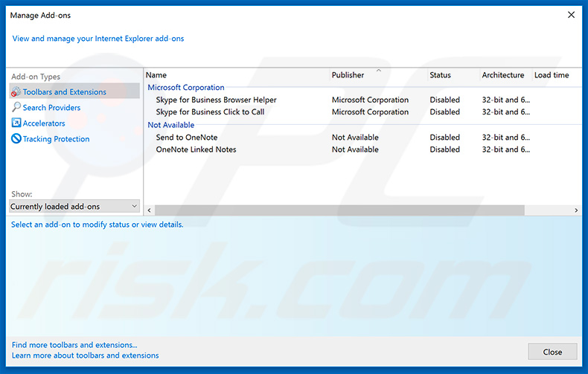Select Skype for Business Click to Call
588x374 pixels.
point(210,112)
